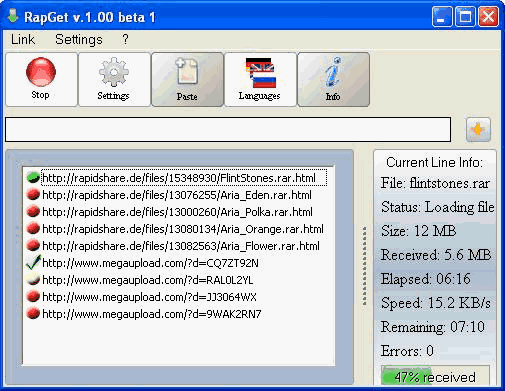Select the Aria_Polka.rar.html link row
Image resolution: width=505 pixels, height=391 pixels.
click(177, 212)
